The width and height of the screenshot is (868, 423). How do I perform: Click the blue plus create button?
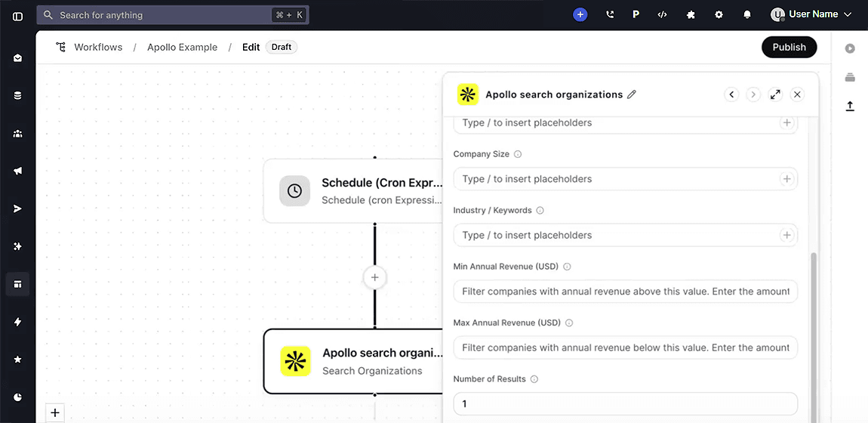(x=580, y=15)
